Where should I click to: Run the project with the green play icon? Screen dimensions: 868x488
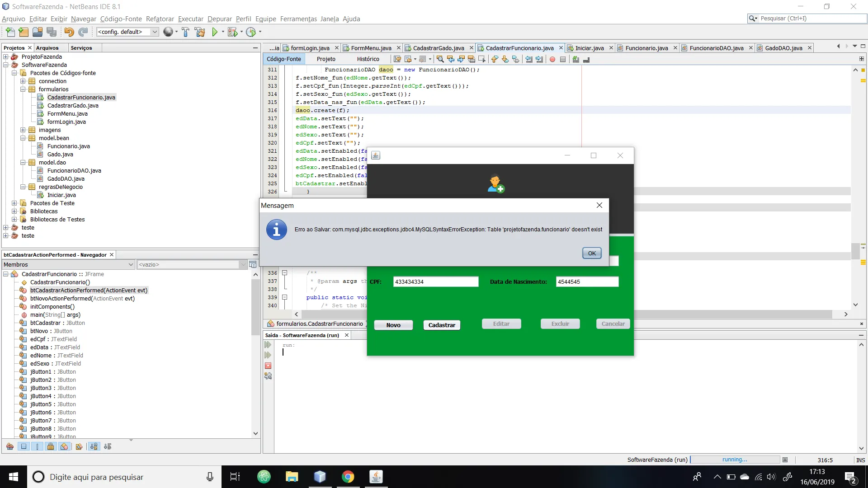click(x=215, y=32)
